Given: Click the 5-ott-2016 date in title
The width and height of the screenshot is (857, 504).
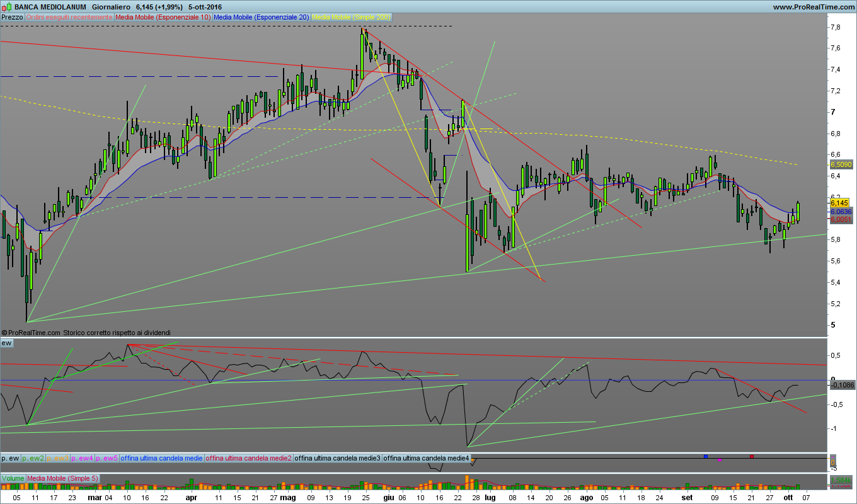Looking at the screenshot, I should [x=205, y=7].
